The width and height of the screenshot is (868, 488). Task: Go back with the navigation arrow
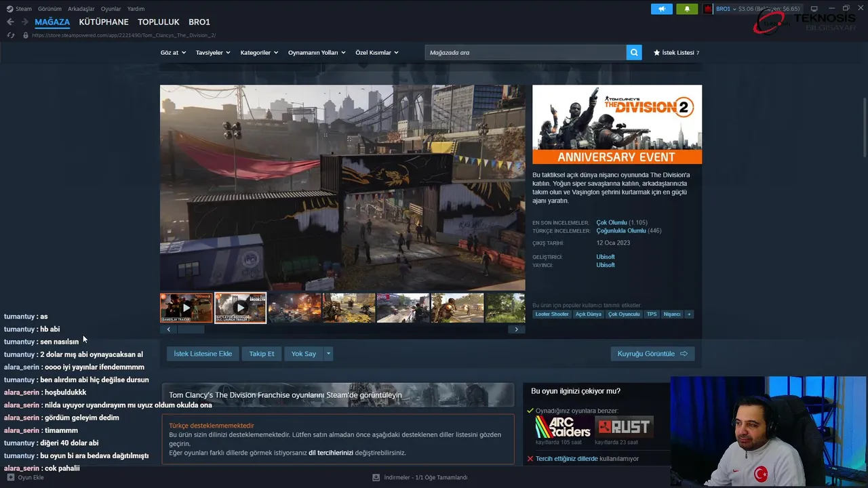click(x=10, y=22)
